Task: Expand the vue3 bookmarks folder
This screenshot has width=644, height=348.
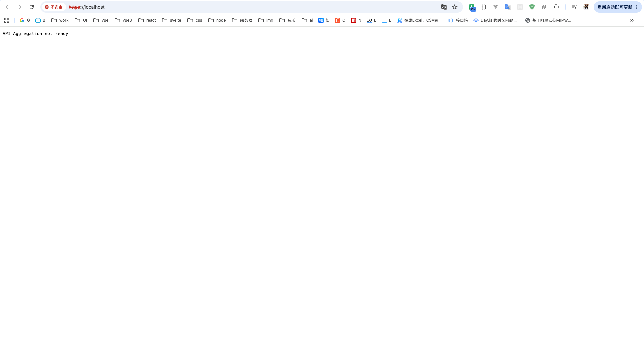Action: tap(123, 20)
